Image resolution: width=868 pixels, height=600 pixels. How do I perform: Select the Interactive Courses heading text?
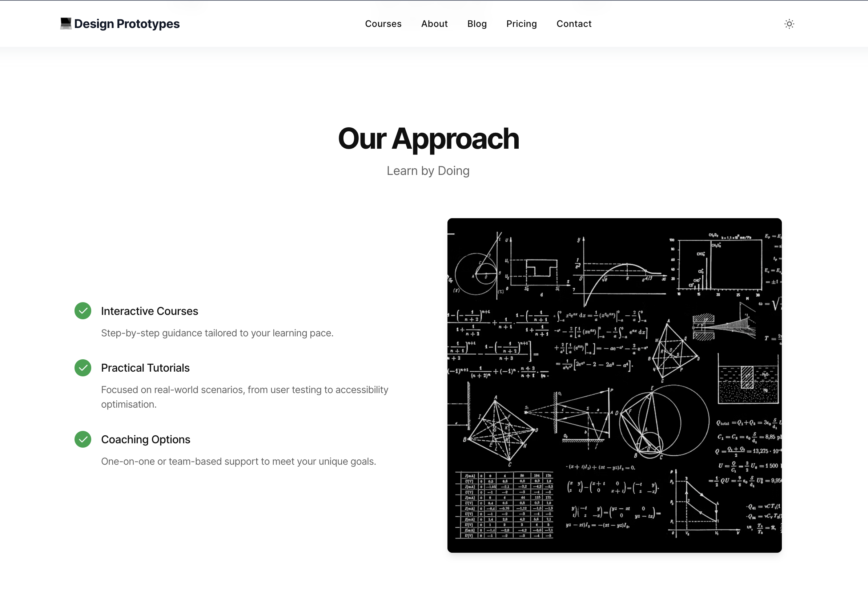149,311
